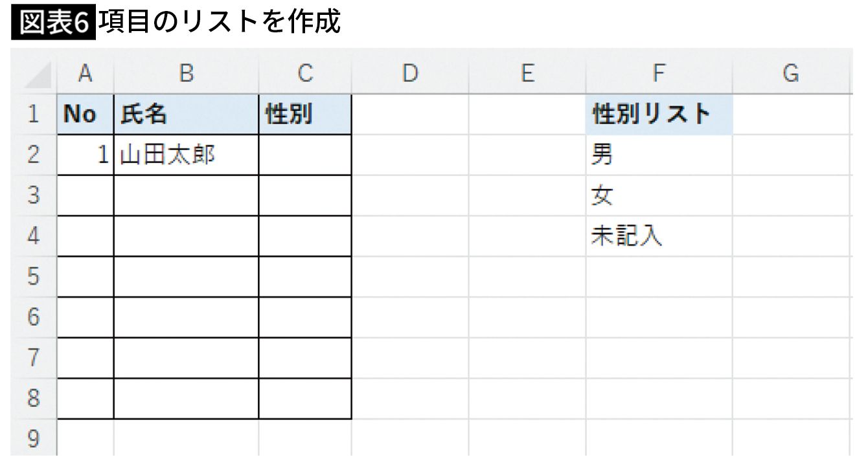Image resolution: width=868 pixels, height=466 pixels.
Task: Select the cell containing 女
Action: point(659,195)
